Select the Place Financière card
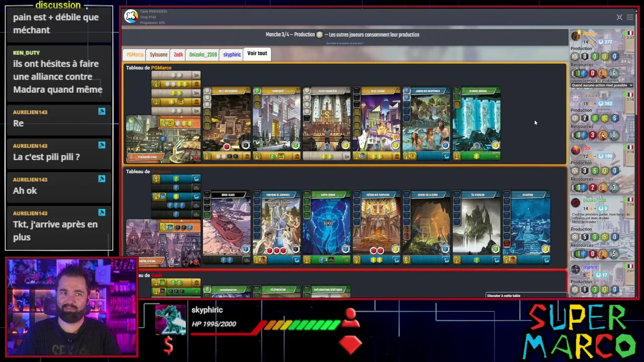This screenshot has height=362, width=644. (327, 124)
